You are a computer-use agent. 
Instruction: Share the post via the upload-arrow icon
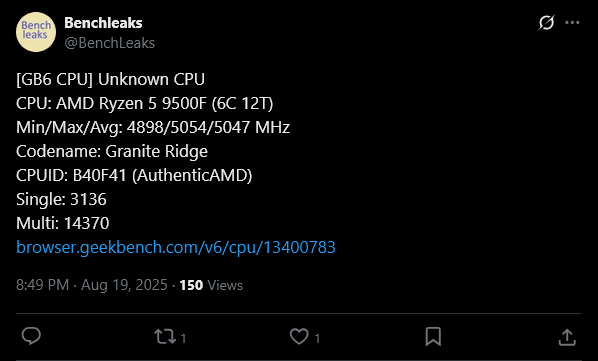(567, 337)
